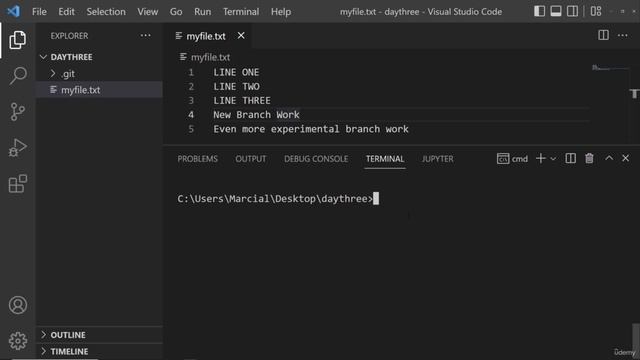
Task: Open the File menu
Action: coord(39,11)
